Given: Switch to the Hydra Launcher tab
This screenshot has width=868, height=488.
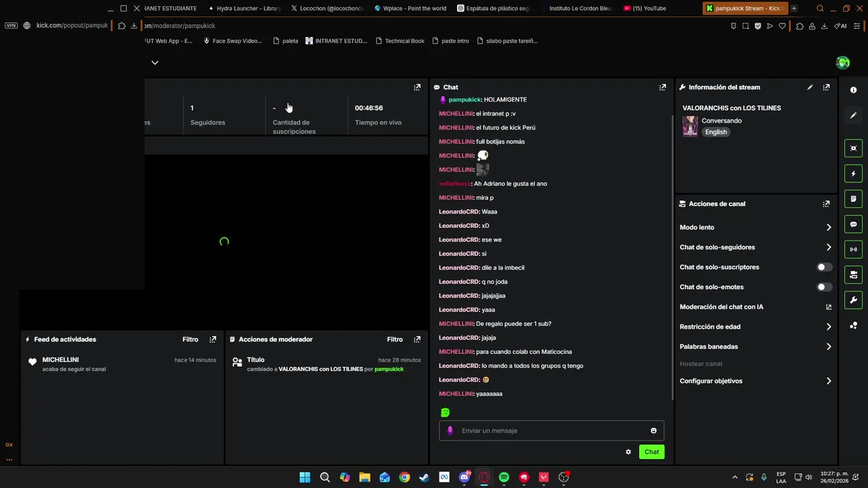Looking at the screenshot, I should (243, 8).
